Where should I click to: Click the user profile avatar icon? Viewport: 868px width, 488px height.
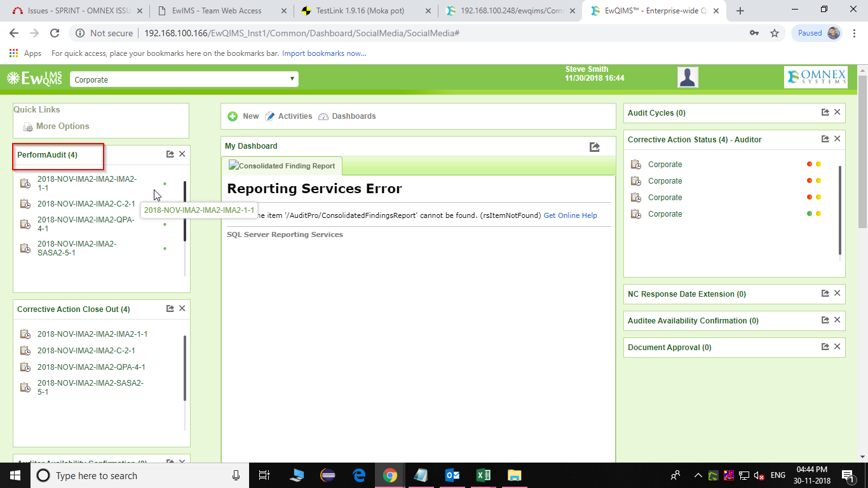pyautogui.click(x=688, y=78)
